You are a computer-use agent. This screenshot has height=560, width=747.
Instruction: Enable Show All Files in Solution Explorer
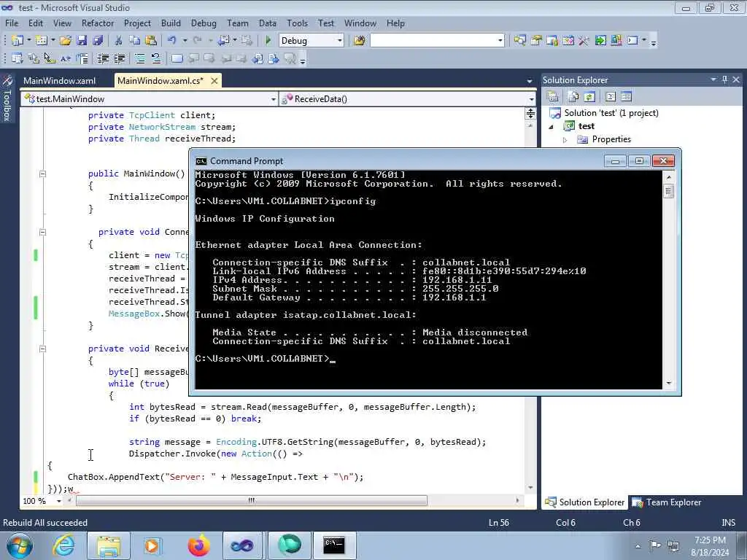click(573, 97)
